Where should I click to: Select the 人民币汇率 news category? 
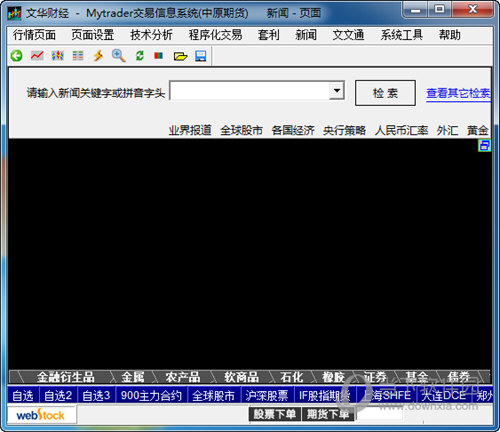(x=401, y=130)
